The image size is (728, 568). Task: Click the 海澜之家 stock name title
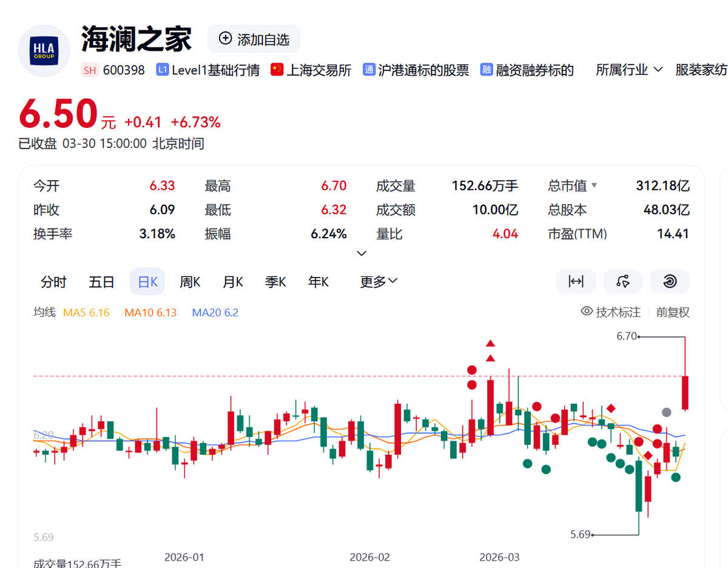tap(136, 39)
